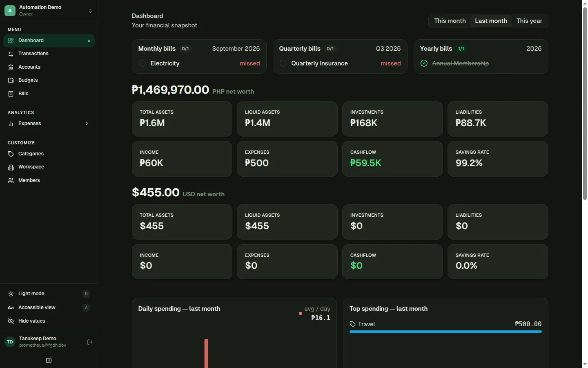
Task: Toggle Hide values
Action: tap(49, 321)
